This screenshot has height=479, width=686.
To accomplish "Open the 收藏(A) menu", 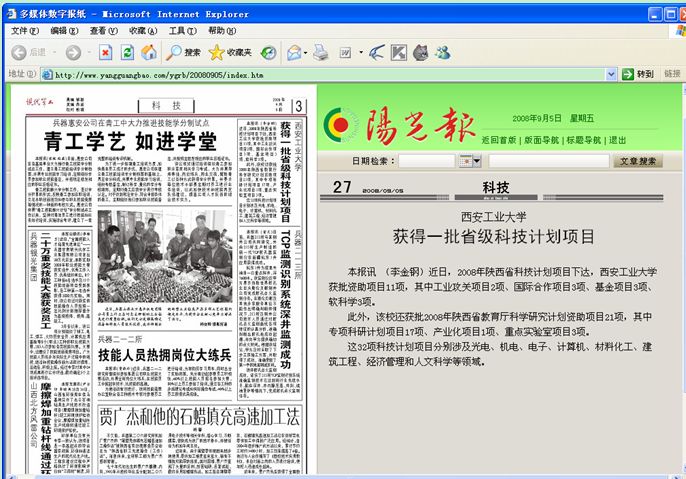I will (x=143, y=31).
